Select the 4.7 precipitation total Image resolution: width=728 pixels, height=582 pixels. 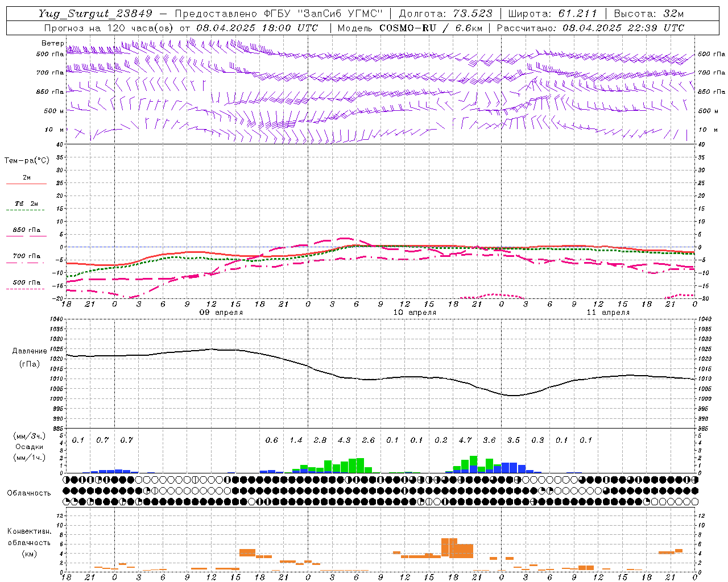[465, 440]
